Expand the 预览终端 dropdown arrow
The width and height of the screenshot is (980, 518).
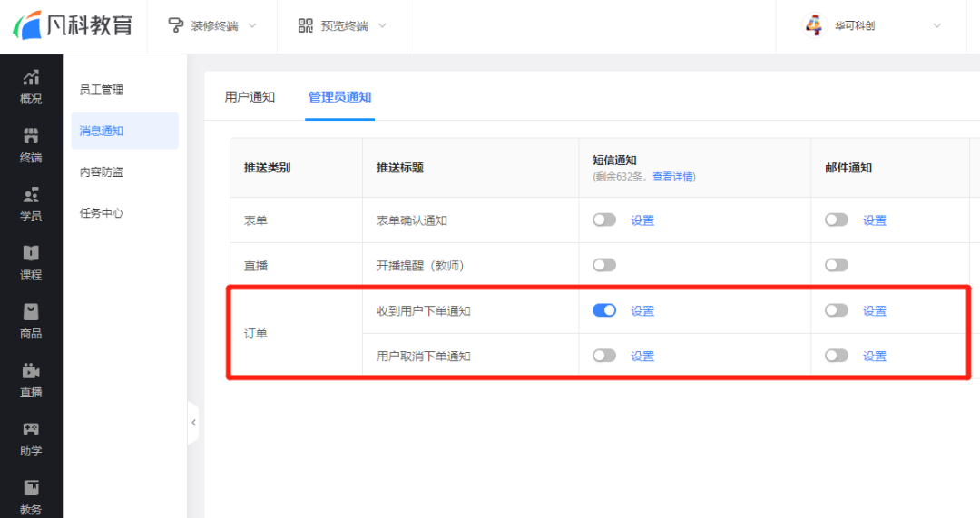click(x=383, y=25)
